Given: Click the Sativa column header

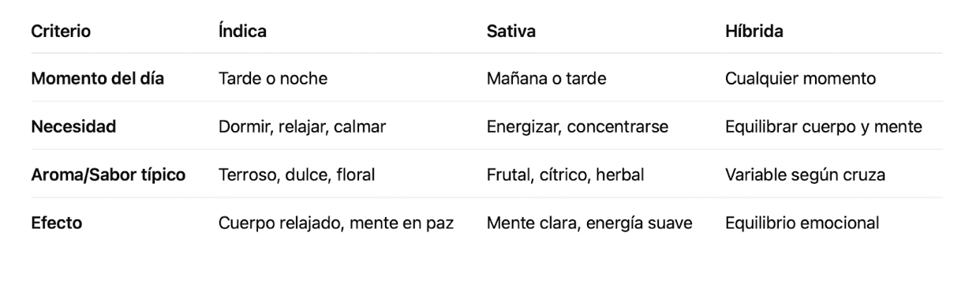Looking at the screenshot, I should (x=511, y=32).
